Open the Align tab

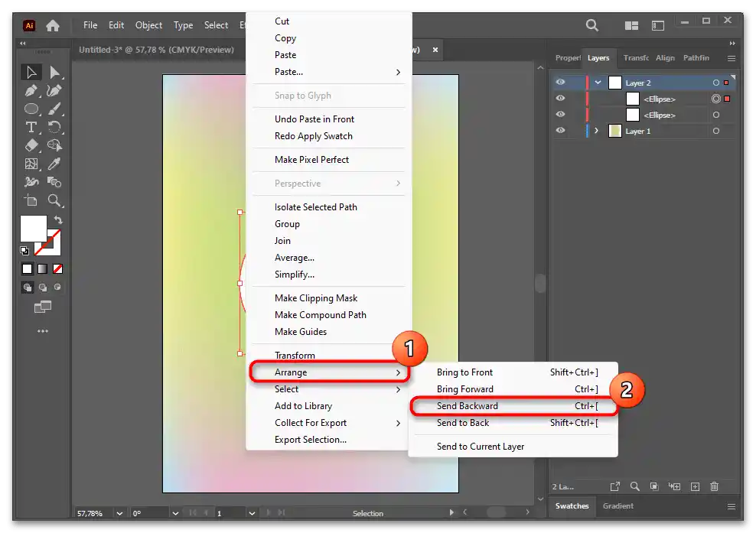tap(665, 58)
